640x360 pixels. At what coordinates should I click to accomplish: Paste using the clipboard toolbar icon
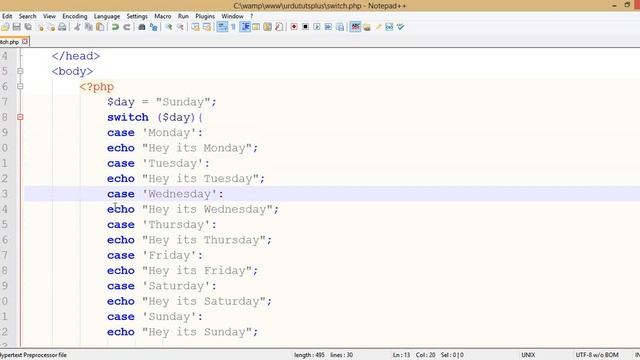(x=100, y=27)
